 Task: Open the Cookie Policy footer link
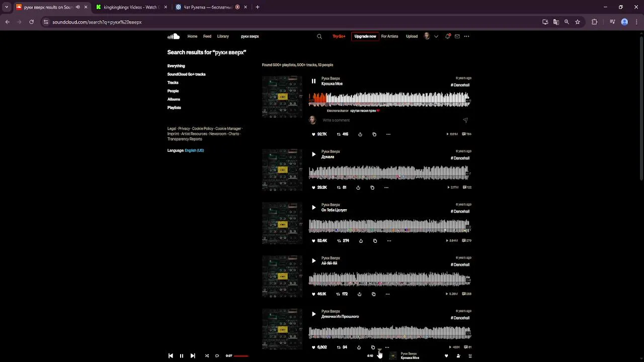[203, 129]
